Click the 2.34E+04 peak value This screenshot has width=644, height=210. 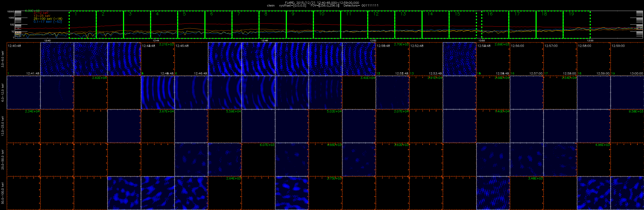(32, 111)
